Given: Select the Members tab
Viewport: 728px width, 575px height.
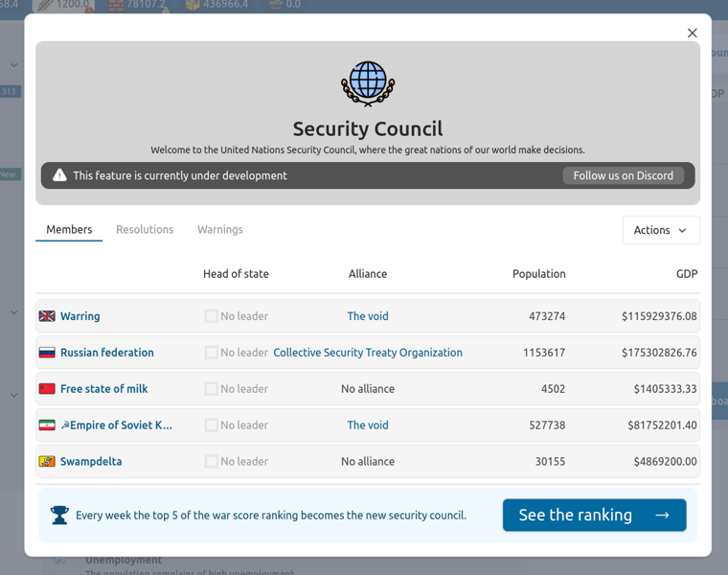Looking at the screenshot, I should point(69,230).
